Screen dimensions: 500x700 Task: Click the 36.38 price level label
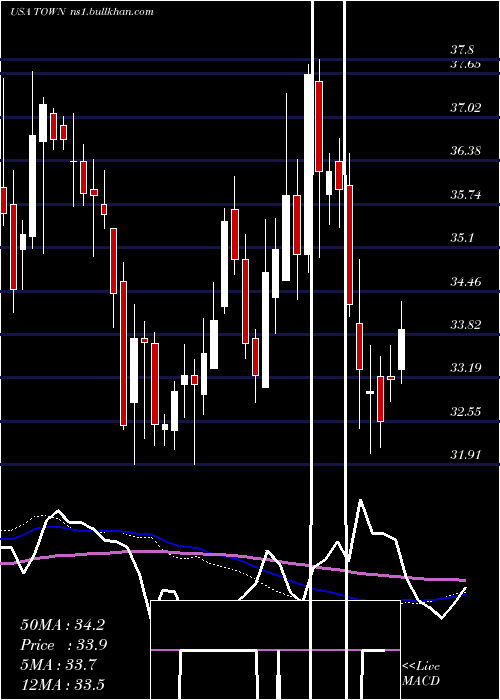465,150
